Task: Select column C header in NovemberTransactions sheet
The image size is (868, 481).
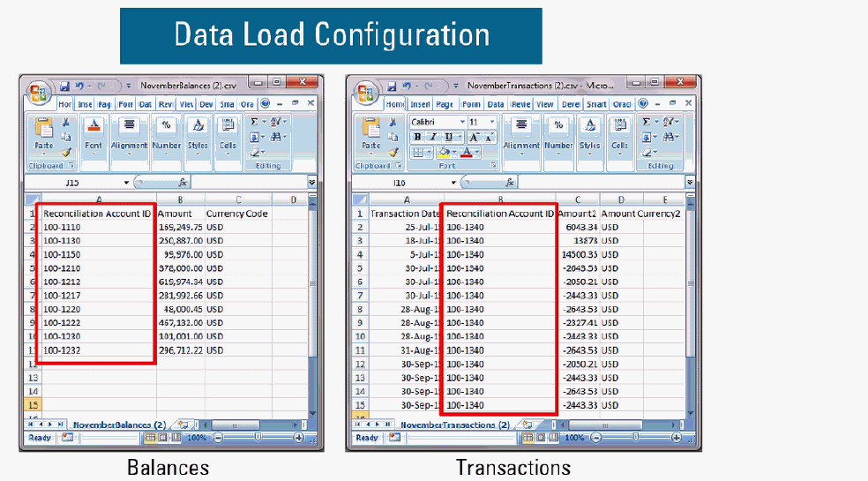Action: (x=578, y=199)
